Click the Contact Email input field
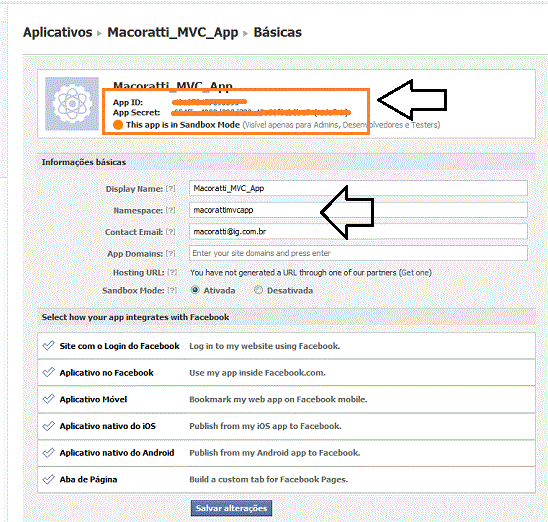Image resolution: width=548 pixels, height=522 pixels. coord(358,231)
